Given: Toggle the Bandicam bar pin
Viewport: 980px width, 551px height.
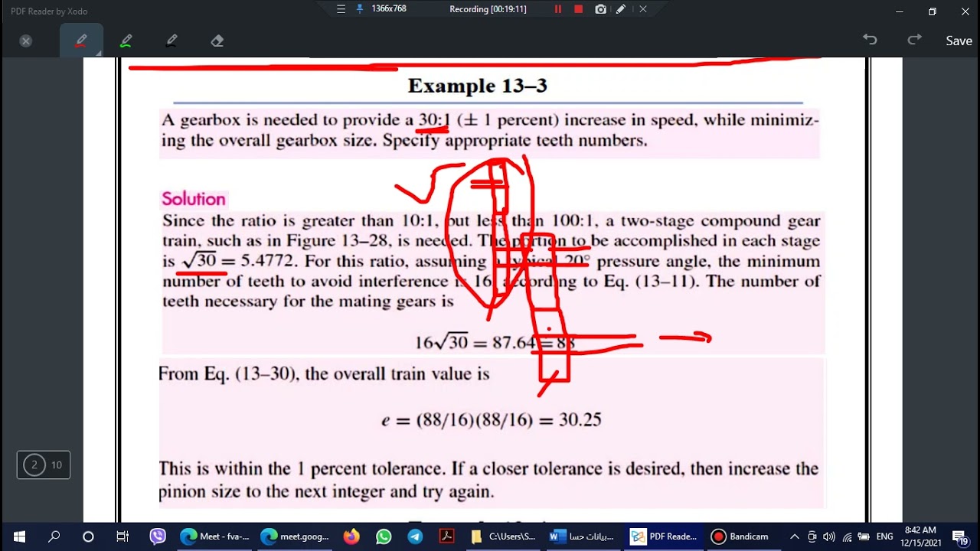Looking at the screenshot, I should coord(359,9).
